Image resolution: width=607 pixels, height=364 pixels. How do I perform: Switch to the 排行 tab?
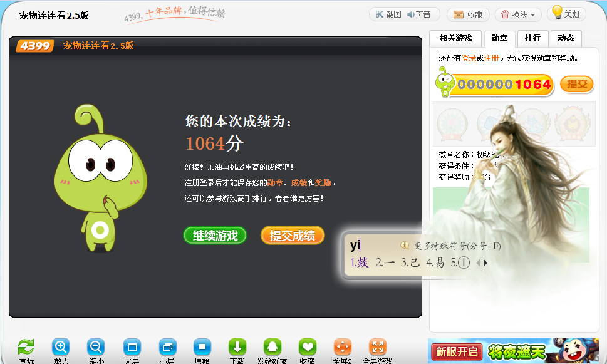532,38
